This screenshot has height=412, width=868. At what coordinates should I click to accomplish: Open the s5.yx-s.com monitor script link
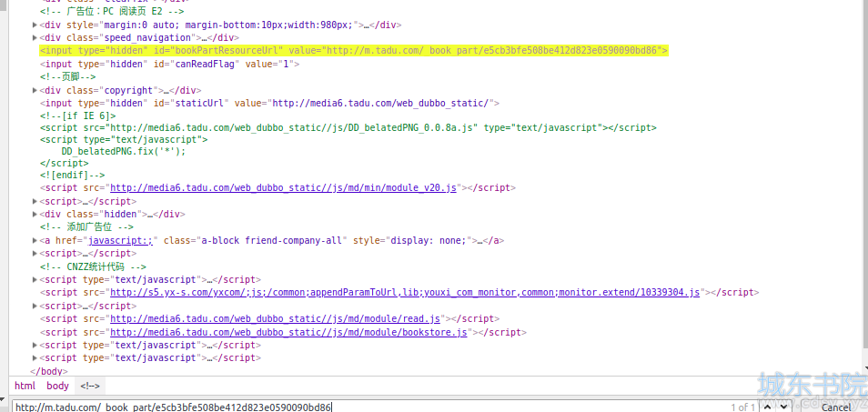[x=405, y=293]
